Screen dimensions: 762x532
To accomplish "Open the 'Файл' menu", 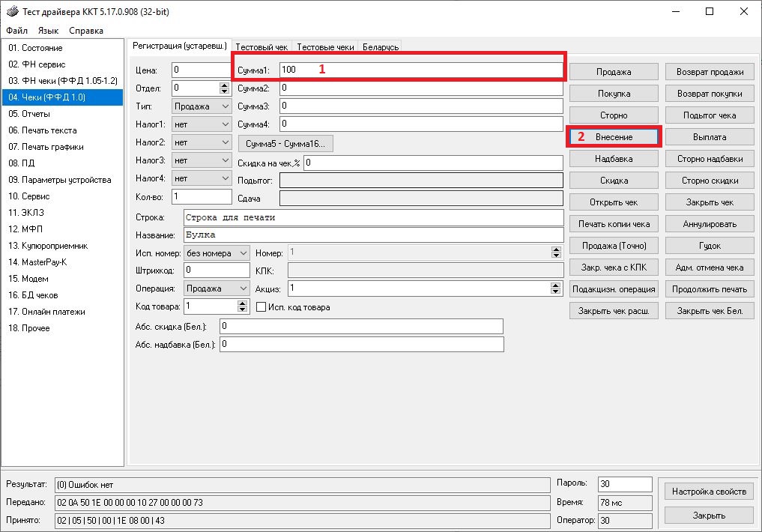I will (16, 31).
